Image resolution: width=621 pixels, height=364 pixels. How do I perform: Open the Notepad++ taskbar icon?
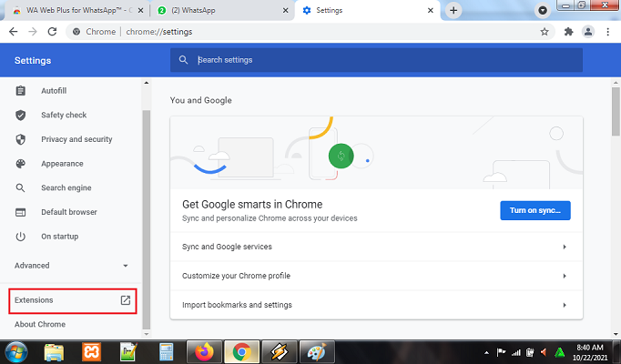coord(128,352)
